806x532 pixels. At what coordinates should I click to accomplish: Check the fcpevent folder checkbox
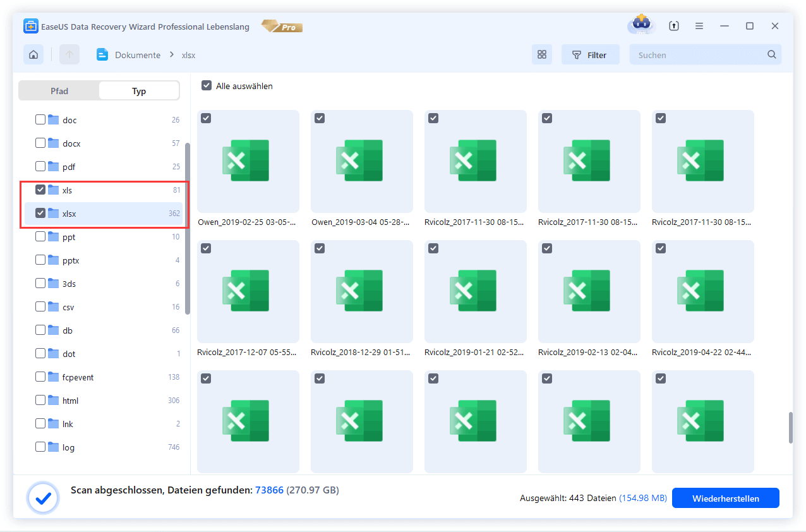point(40,377)
